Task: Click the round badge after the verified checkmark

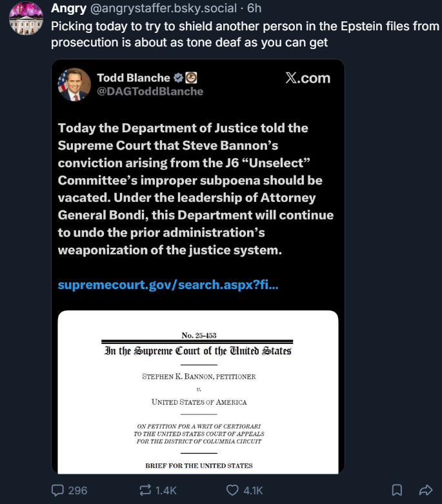Action: pos(191,77)
